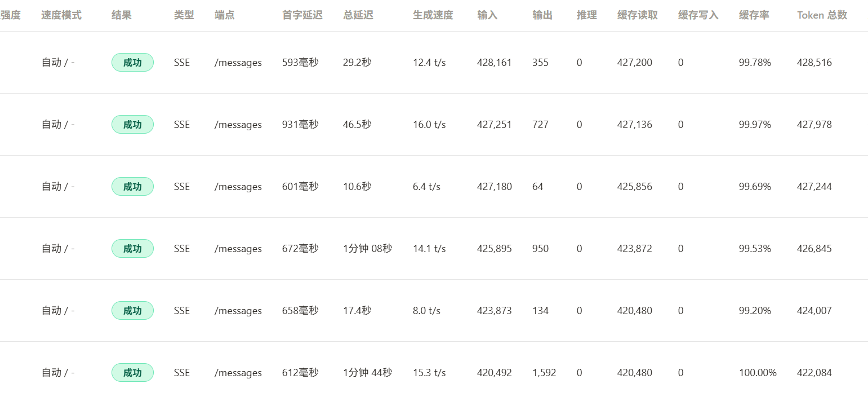Click the 生成速度 column header
The height and width of the screenshot is (397, 868).
click(433, 15)
